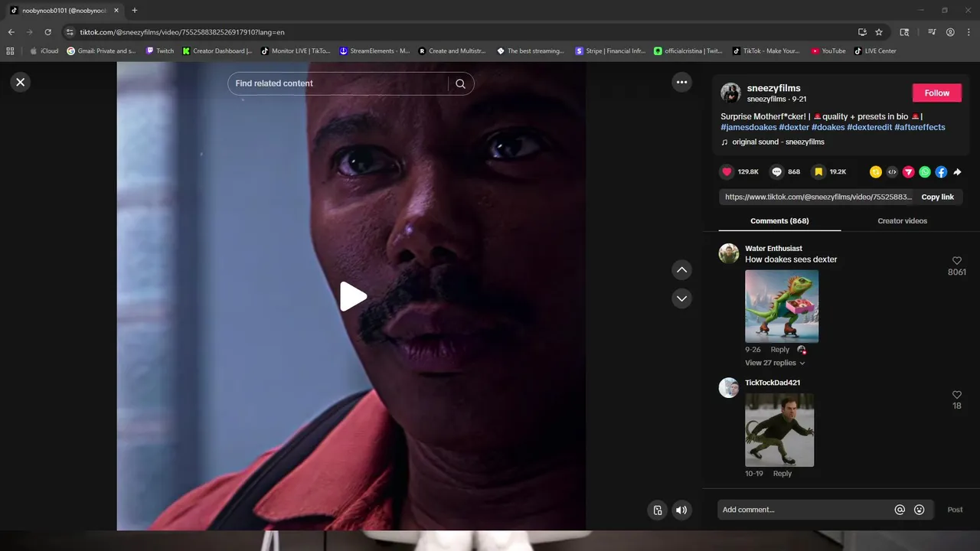
Task: Open the lizard skating image in Water Enthusiast's comment
Action: tap(782, 306)
